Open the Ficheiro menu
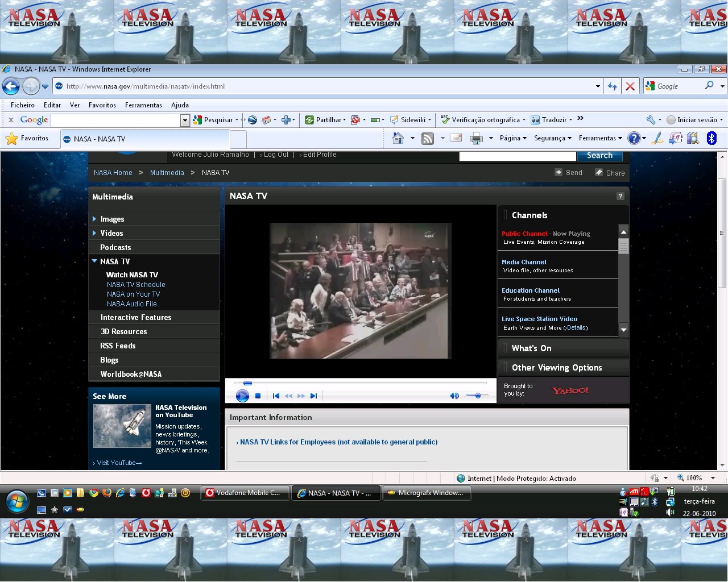Viewport: 728px width, 582px height. tap(23, 105)
